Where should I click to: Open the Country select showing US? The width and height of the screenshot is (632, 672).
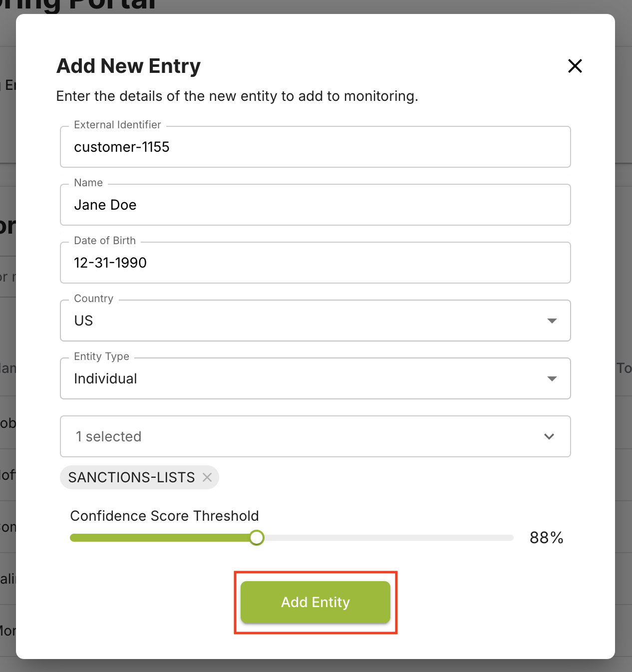coord(316,321)
